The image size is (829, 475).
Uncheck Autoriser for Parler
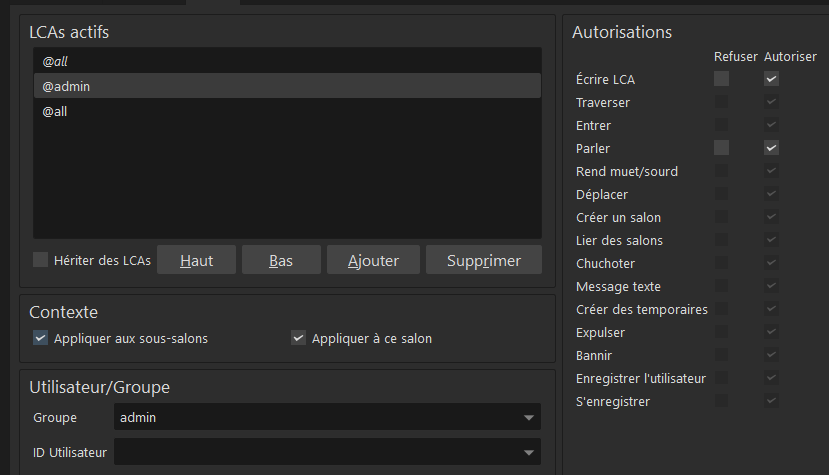pos(771,148)
